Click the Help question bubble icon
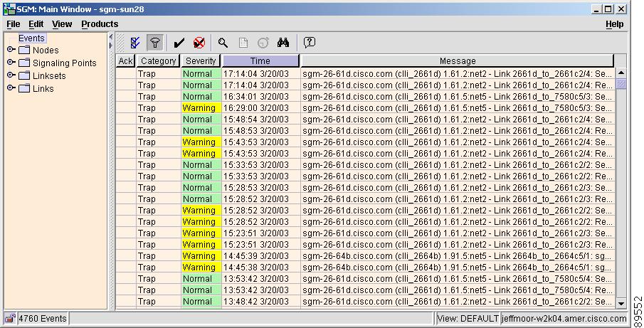Viewport: 644px width, 328px height. 310,42
